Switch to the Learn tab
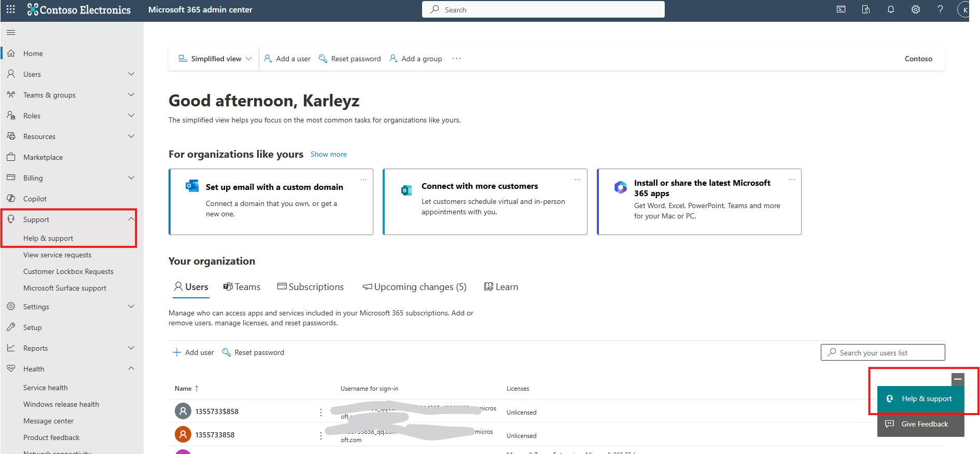Viewport: 980px width, 454px height. point(501,287)
